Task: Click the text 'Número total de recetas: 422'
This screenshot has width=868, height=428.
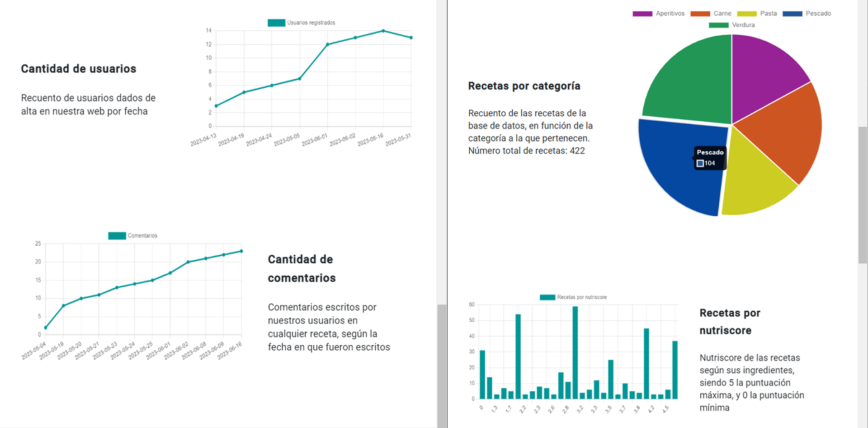Action: point(526,151)
